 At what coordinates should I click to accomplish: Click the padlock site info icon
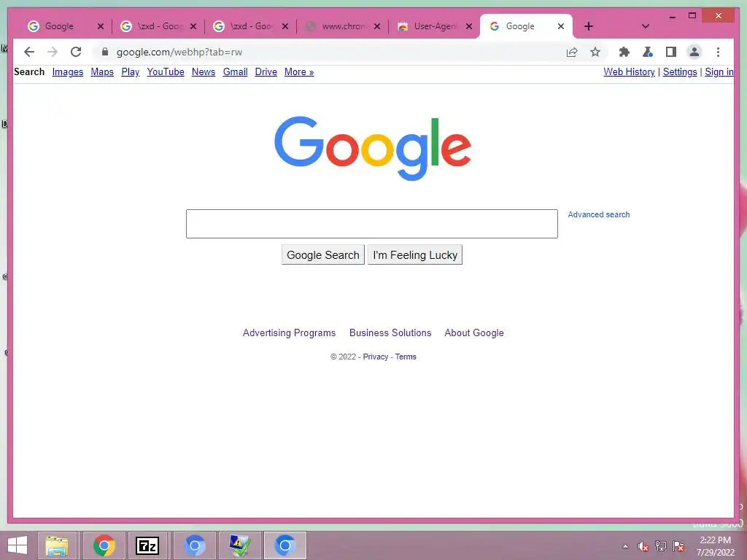tap(105, 52)
